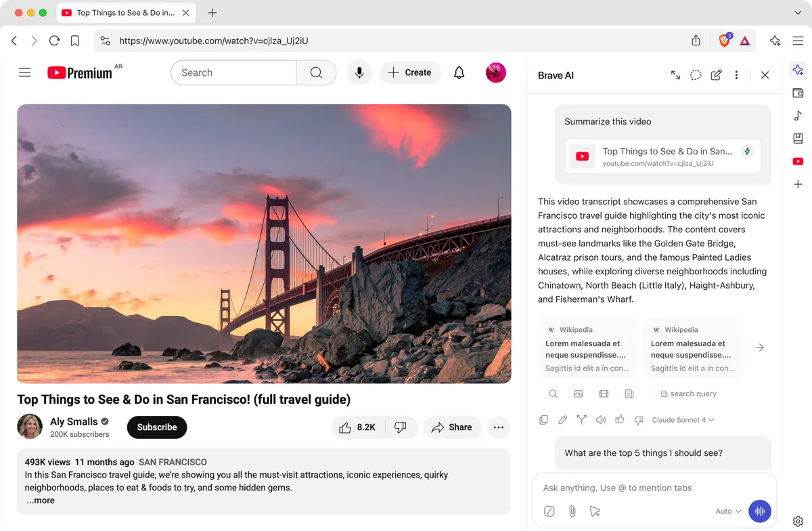Image resolution: width=812 pixels, height=531 pixels.
Task: Expand the Brave AI panel to fullscreen
Action: [675, 75]
